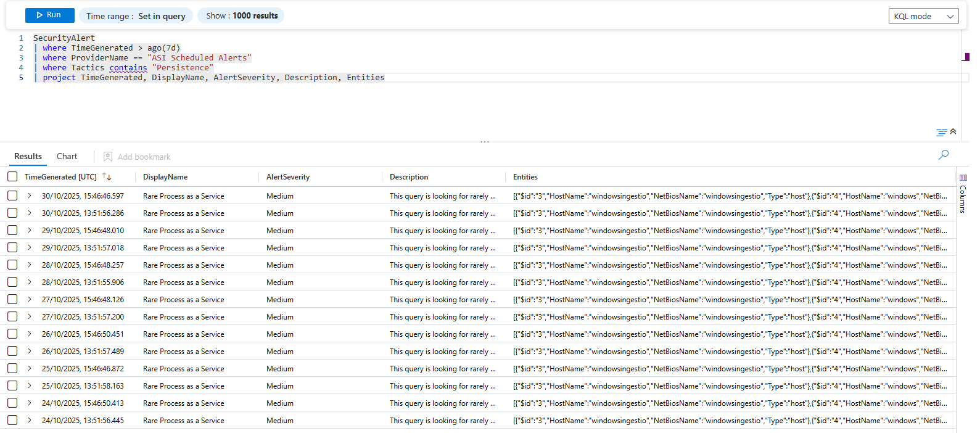Click the Add bookmark icon
The image size is (980, 433).
108,157
